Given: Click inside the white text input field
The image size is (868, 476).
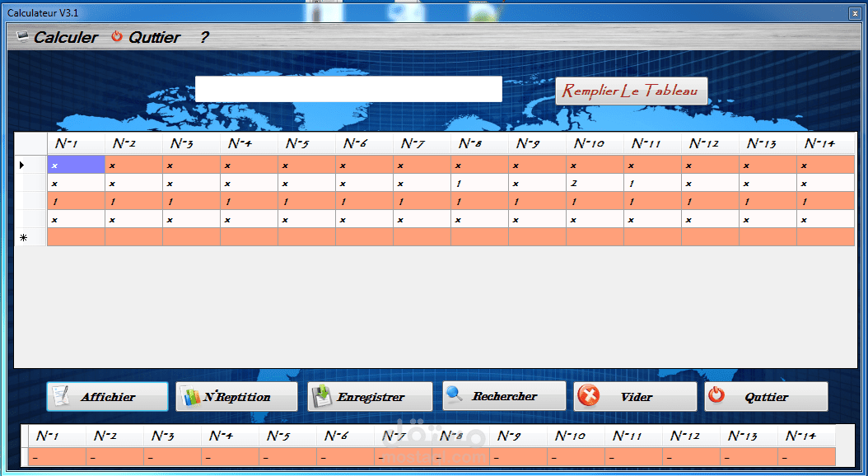Looking at the screenshot, I should (x=348, y=88).
